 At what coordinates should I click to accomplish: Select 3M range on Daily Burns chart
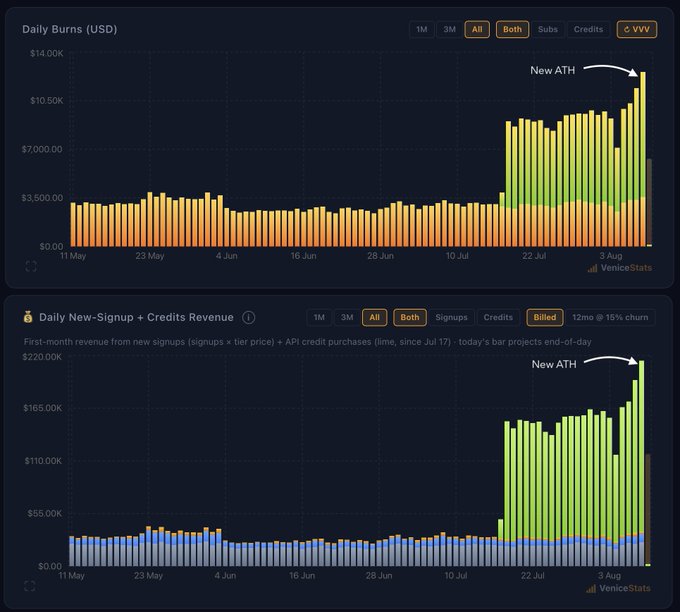pos(449,29)
